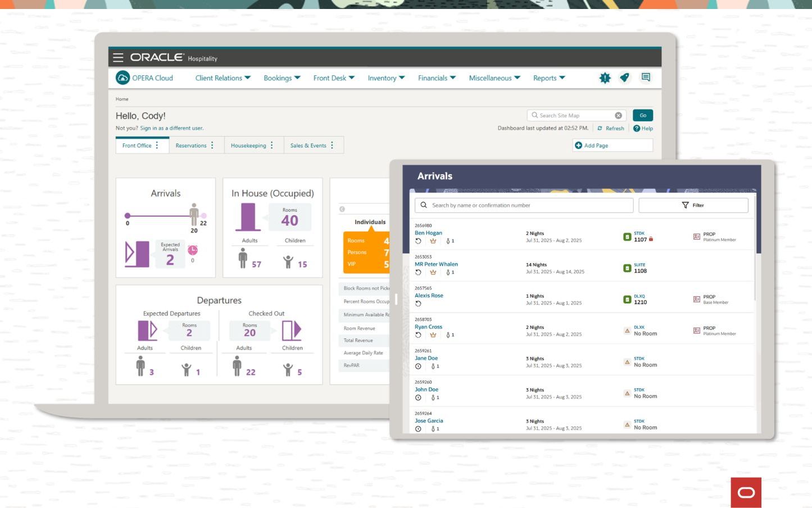Click the name or confirmation number search box
This screenshot has width=812, height=508.
pyautogui.click(x=524, y=205)
